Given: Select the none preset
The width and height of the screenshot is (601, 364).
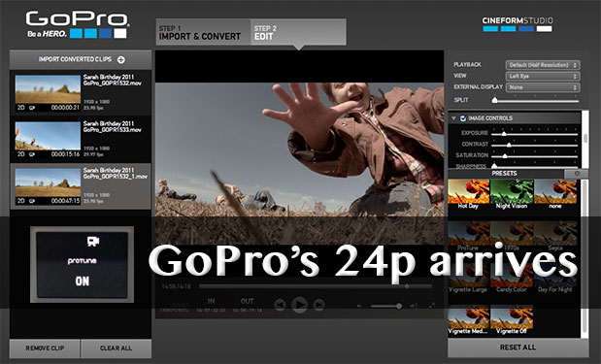Looking at the screenshot, I should point(555,194).
